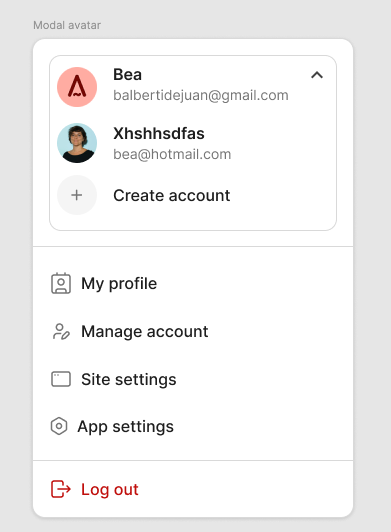This screenshot has height=532, width=391.
Task: Select the Bea account name
Action: [127, 74]
